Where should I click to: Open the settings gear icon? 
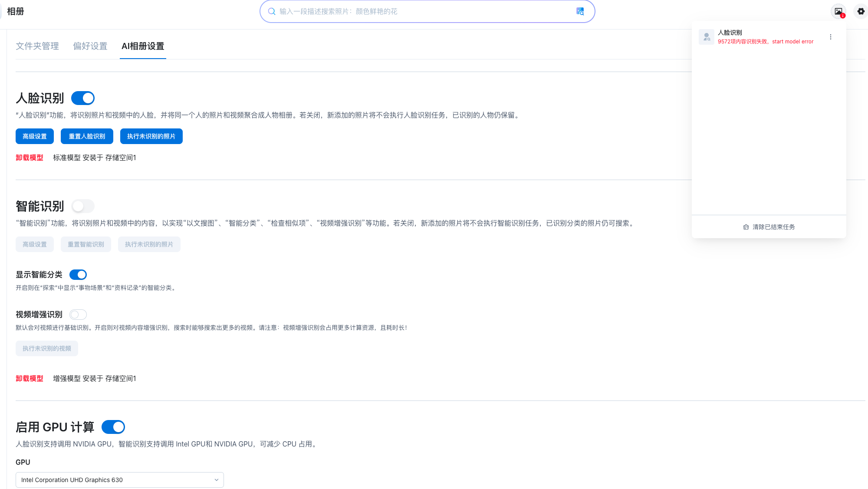coord(861,11)
